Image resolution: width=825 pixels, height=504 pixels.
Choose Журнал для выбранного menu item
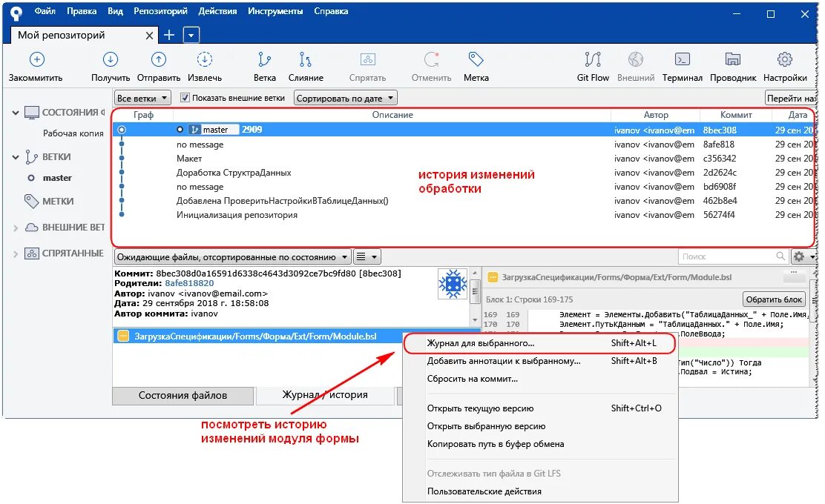point(540,343)
